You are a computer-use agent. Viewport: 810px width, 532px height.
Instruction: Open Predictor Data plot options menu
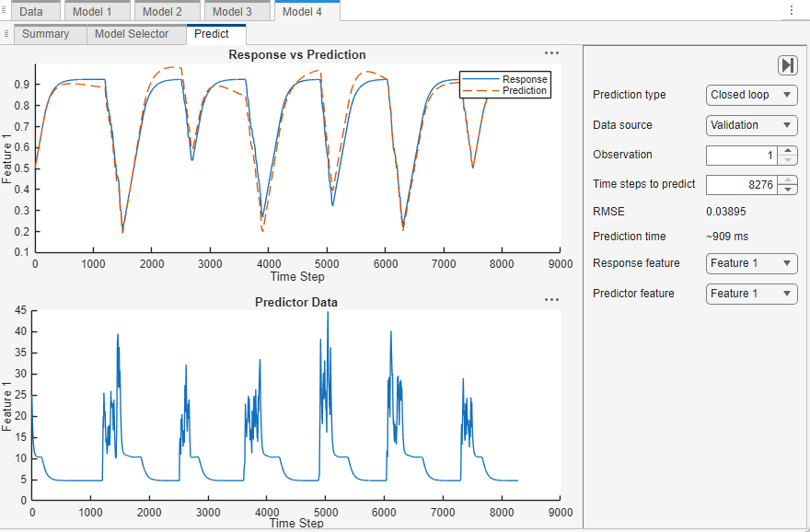click(551, 300)
